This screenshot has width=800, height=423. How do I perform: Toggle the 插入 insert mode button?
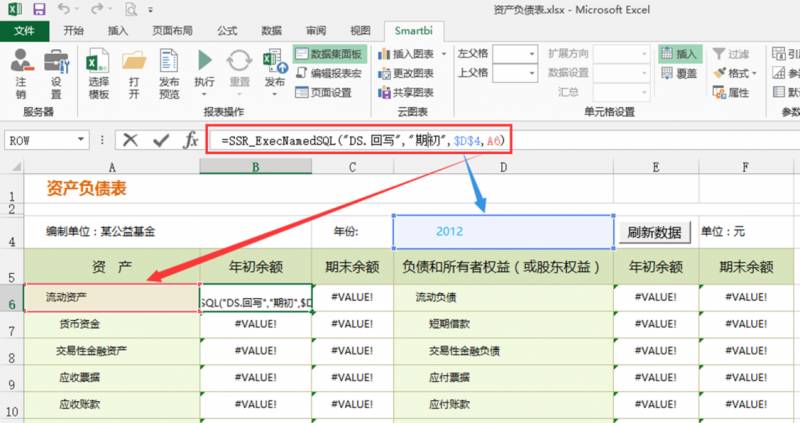pyautogui.click(x=680, y=54)
